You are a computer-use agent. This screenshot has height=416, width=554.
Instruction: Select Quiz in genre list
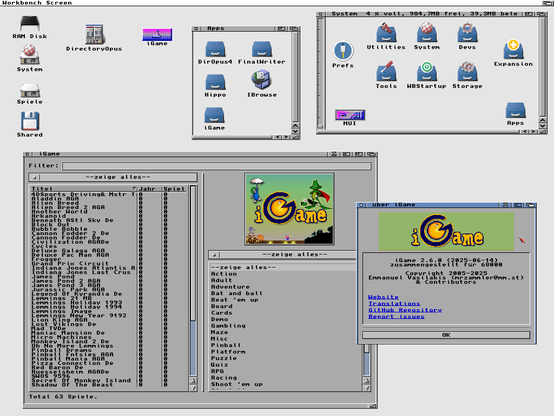pos(219,365)
